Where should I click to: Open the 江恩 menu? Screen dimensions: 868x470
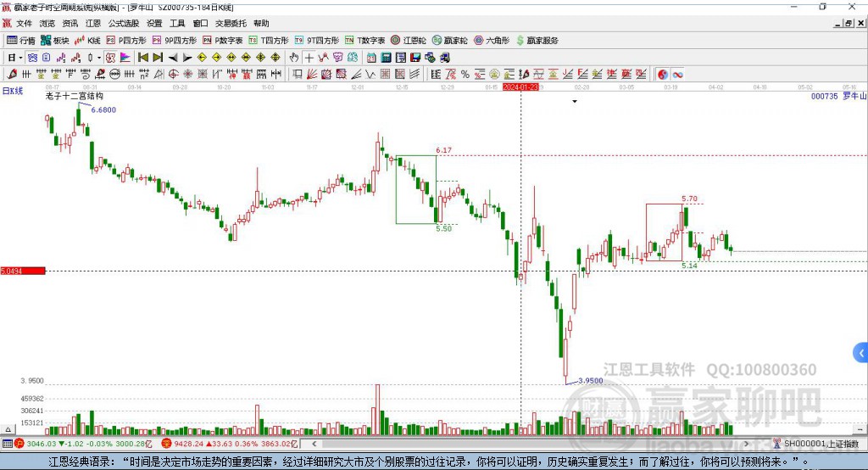[x=93, y=23]
